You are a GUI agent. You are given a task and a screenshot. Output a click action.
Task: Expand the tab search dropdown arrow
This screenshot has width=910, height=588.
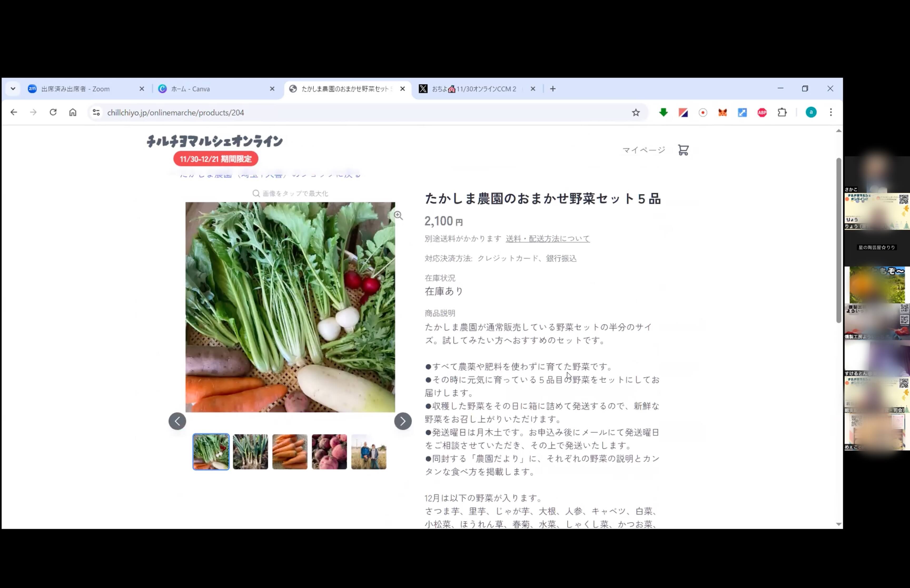(x=13, y=89)
